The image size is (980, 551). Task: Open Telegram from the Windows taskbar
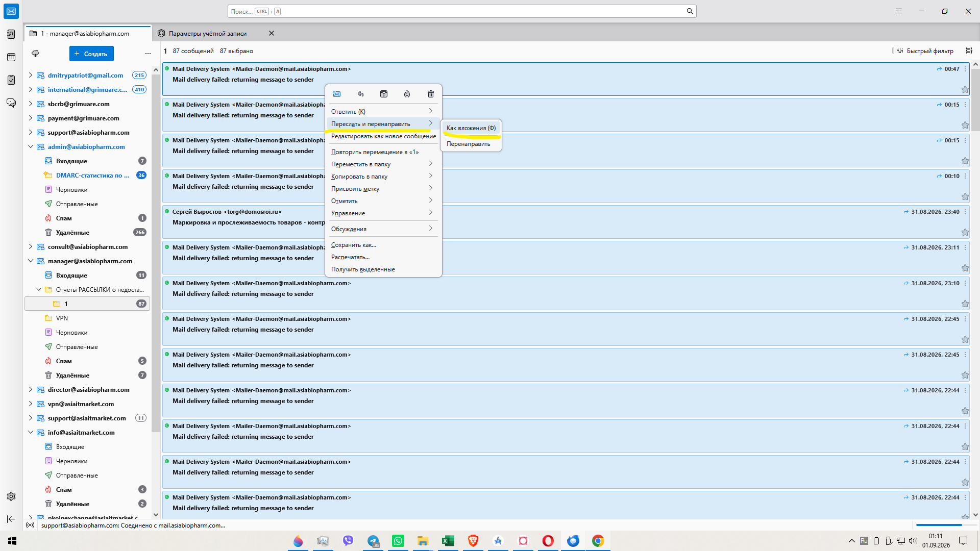pyautogui.click(x=374, y=541)
